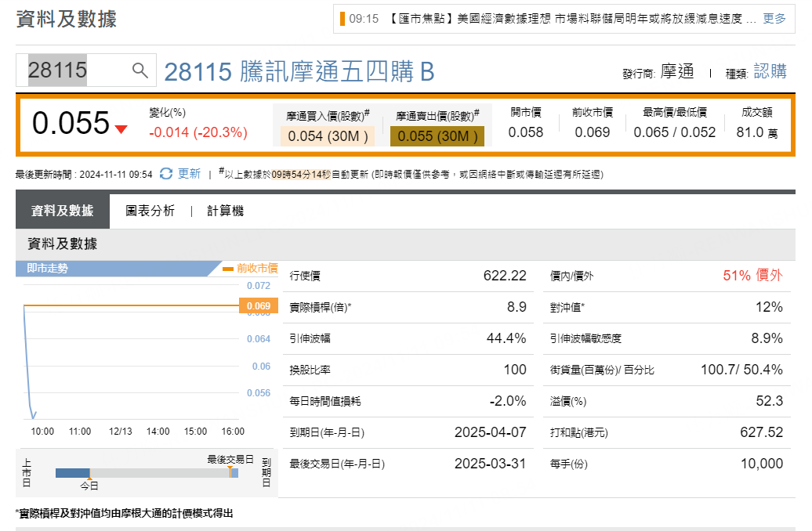Click the blue refresh arrows icon
Screen dimensions: 812x531
pyautogui.click(x=166, y=174)
